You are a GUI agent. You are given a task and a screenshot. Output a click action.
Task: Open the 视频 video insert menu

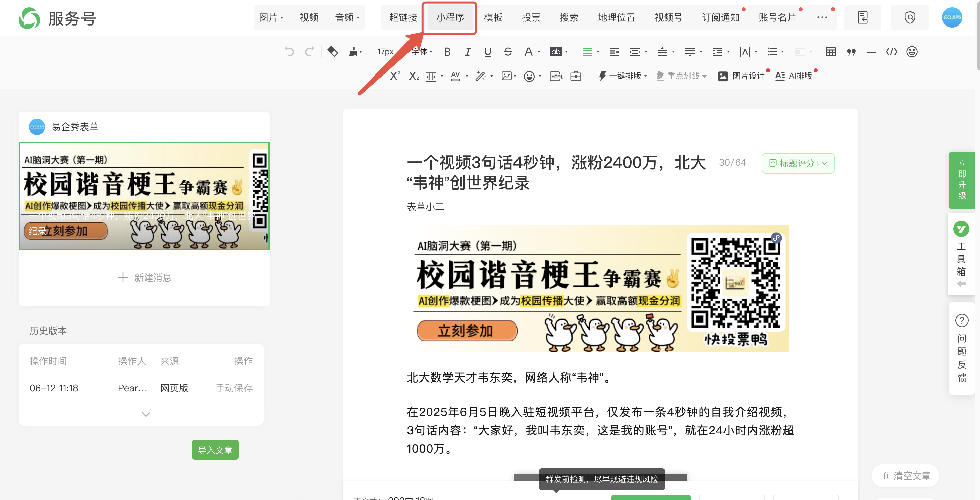point(309,17)
